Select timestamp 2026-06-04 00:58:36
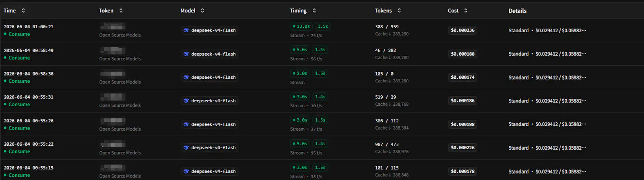 tap(29, 74)
